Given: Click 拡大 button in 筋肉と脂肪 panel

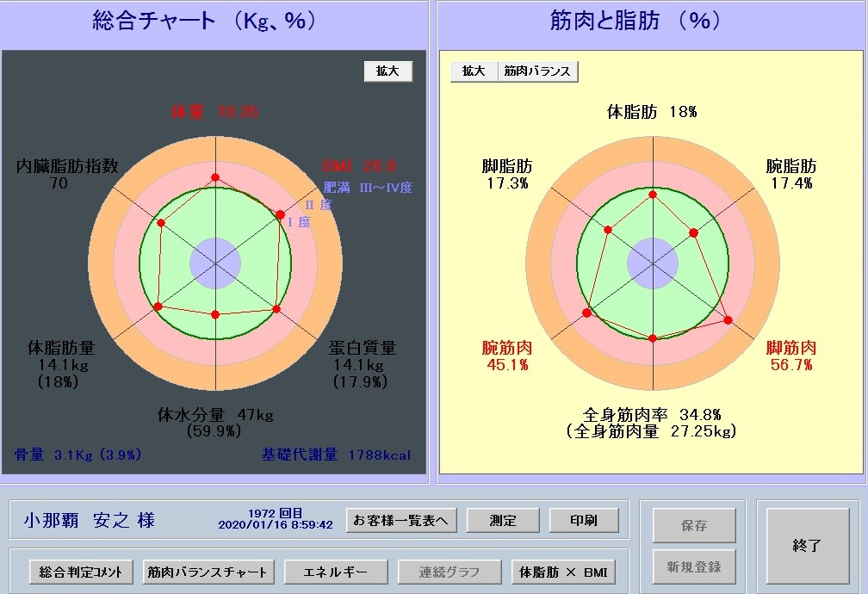Looking at the screenshot, I should 474,71.
